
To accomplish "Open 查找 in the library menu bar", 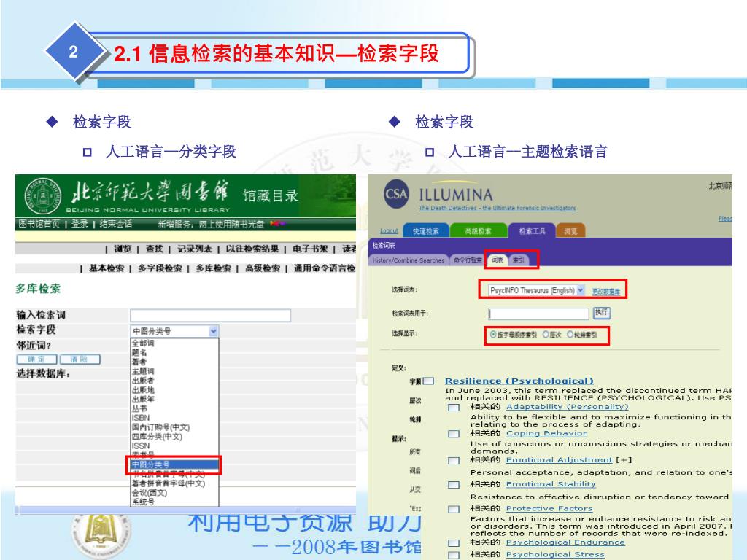I will click(155, 249).
